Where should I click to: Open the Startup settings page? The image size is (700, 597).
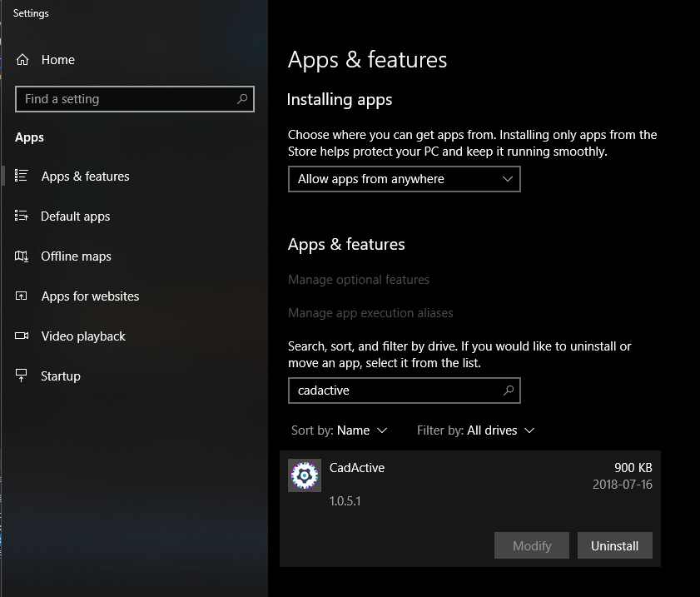point(61,376)
